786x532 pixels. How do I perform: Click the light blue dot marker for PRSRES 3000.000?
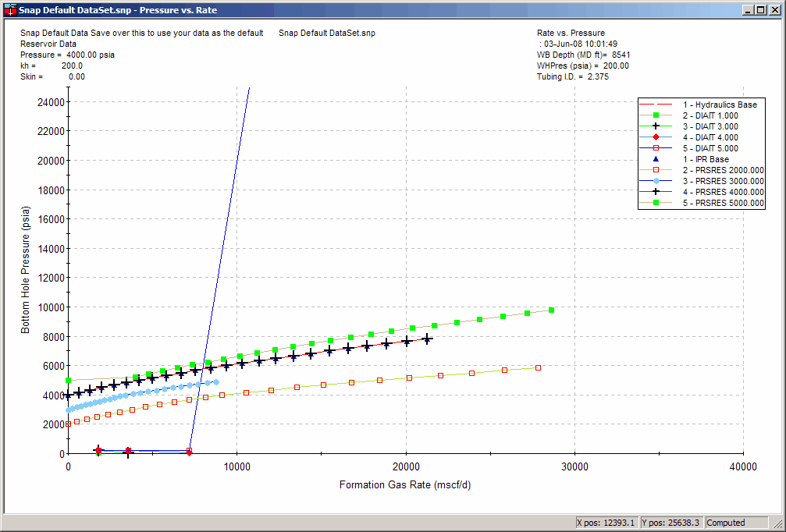click(x=656, y=181)
